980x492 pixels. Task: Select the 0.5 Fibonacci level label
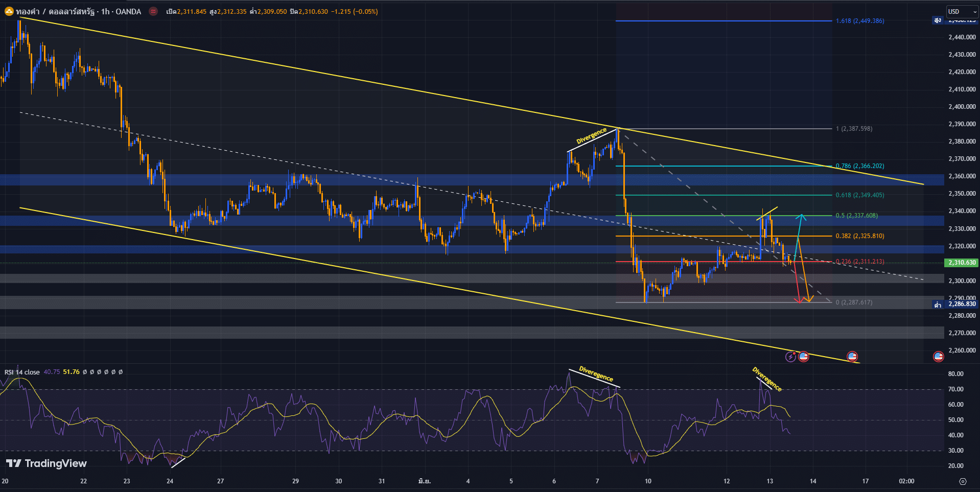click(856, 216)
